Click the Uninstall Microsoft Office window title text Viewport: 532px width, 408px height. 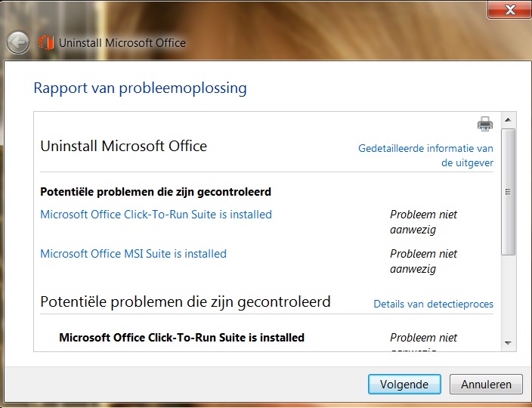(122, 43)
